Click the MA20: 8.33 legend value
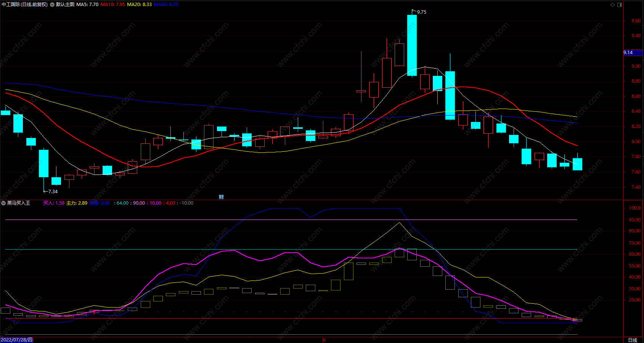This screenshot has height=343, width=644. coord(140,5)
